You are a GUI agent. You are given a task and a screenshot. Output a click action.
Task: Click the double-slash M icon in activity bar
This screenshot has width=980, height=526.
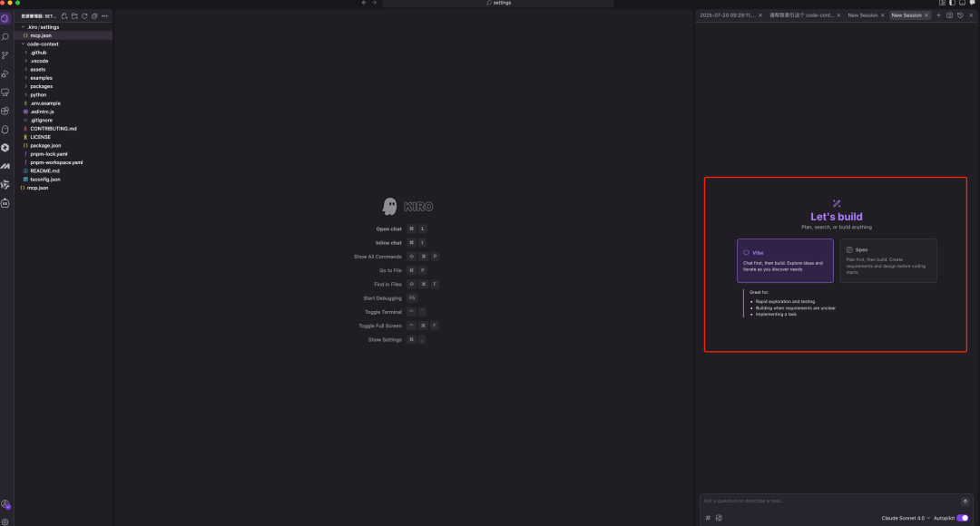click(5, 166)
